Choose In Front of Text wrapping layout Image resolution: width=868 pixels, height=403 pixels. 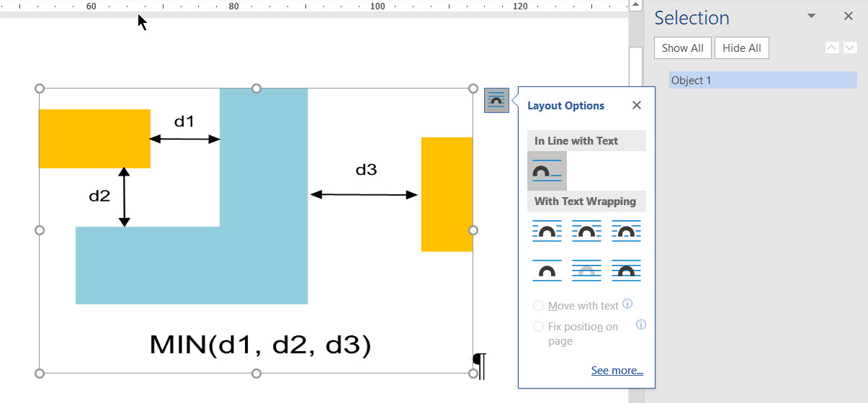(626, 271)
